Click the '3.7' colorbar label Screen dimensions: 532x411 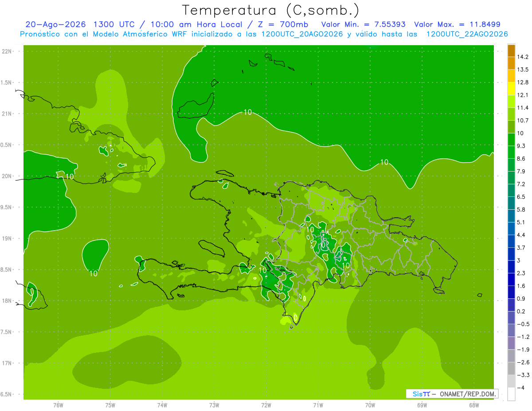click(521, 248)
